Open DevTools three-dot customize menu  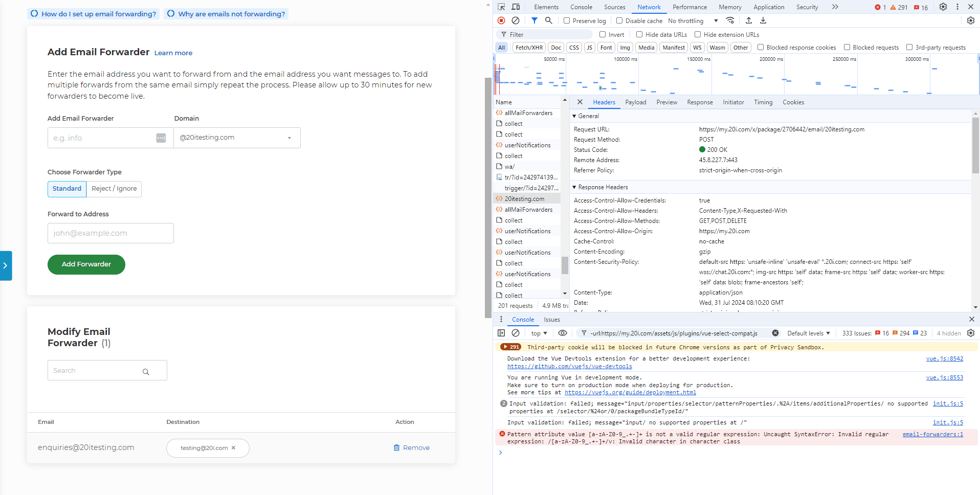click(957, 7)
